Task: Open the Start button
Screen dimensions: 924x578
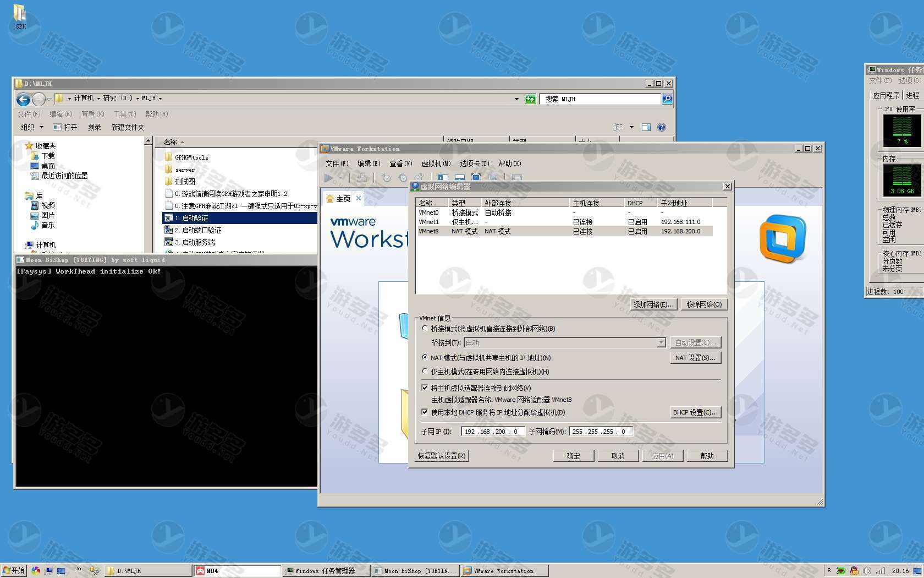Action: [x=14, y=571]
